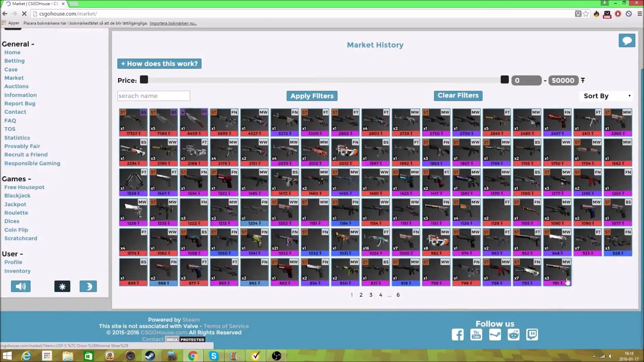
Task: Open the Reddit icon in footer
Action: pyautogui.click(x=514, y=335)
